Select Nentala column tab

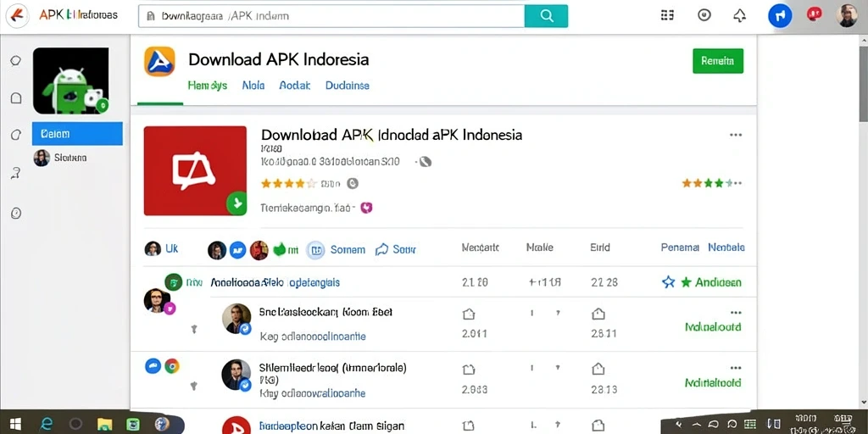coord(726,248)
